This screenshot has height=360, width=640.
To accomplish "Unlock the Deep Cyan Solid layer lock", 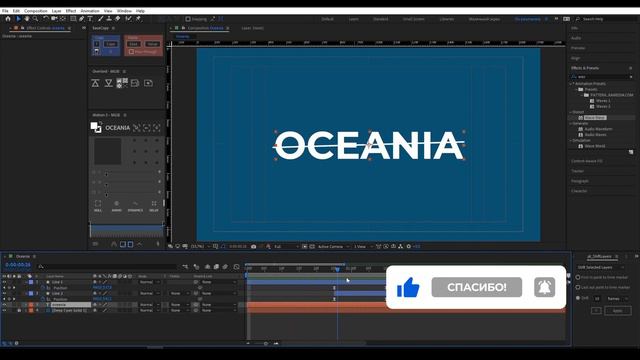I will point(19,311).
